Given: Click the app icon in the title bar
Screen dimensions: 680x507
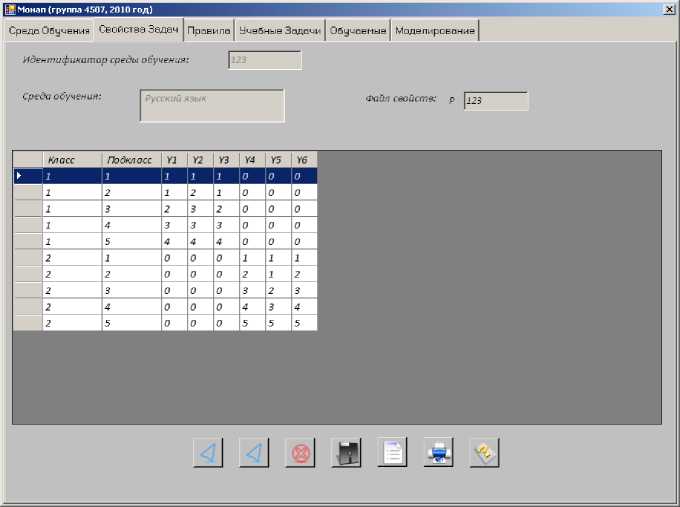Looking at the screenshot, I should 11,9.
